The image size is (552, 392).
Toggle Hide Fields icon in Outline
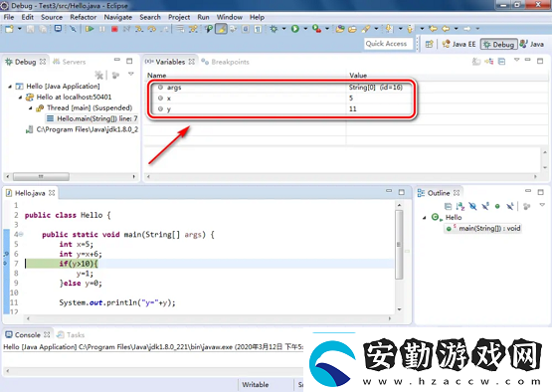(472, 206)
